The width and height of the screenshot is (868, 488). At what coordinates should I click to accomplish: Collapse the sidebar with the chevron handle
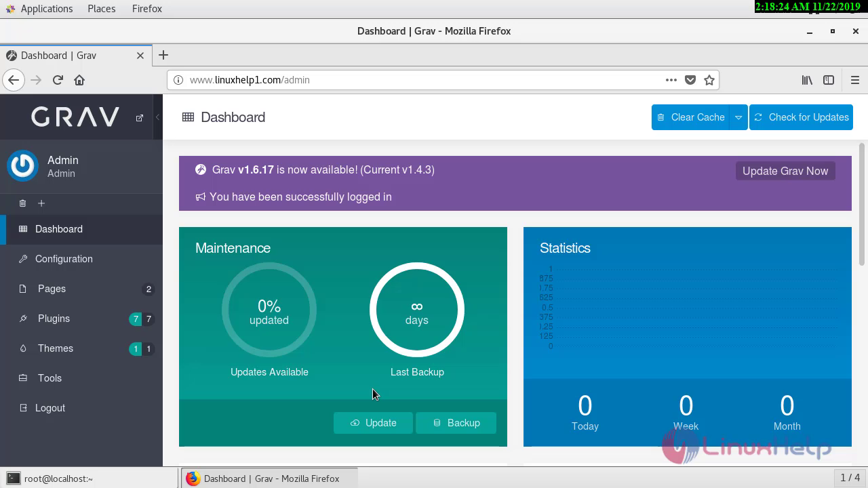pos(157,117)
